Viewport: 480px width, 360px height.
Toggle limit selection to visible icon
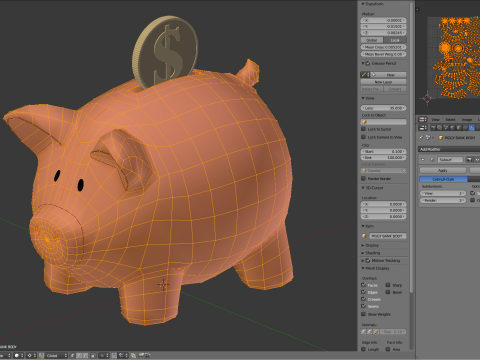[93, 355]
